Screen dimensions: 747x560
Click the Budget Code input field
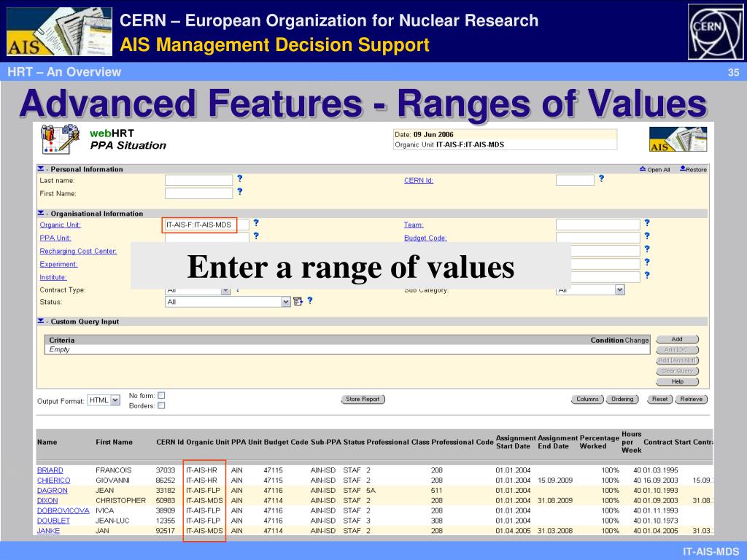pyautogui.click(x=598, y=238)
